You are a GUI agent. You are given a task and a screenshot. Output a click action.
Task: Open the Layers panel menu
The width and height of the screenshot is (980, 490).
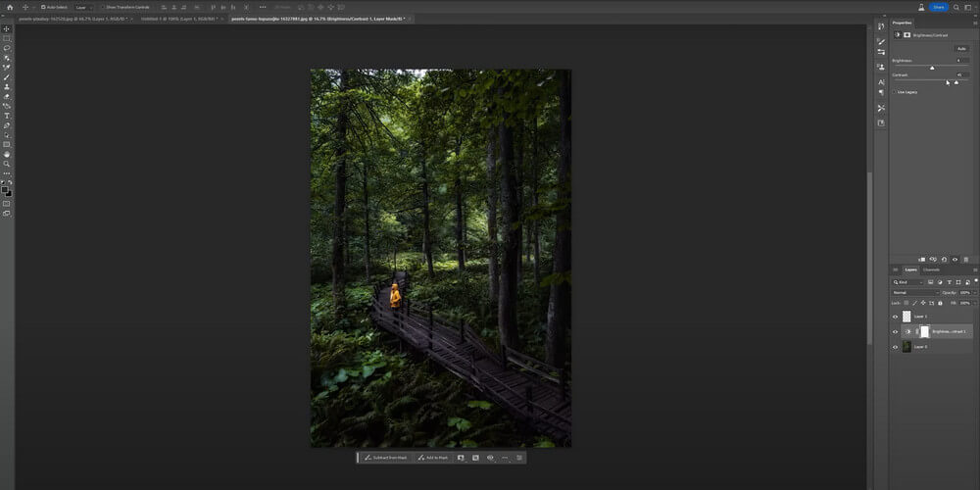976,270
